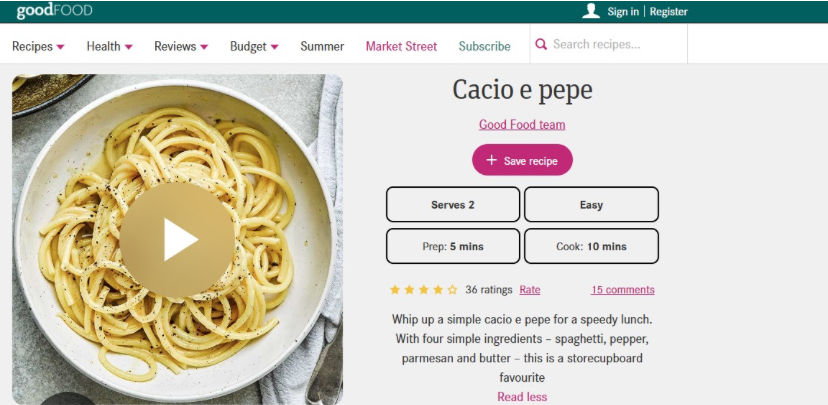
Task: Click the fifth empty rating star
Action: (452, 290)
